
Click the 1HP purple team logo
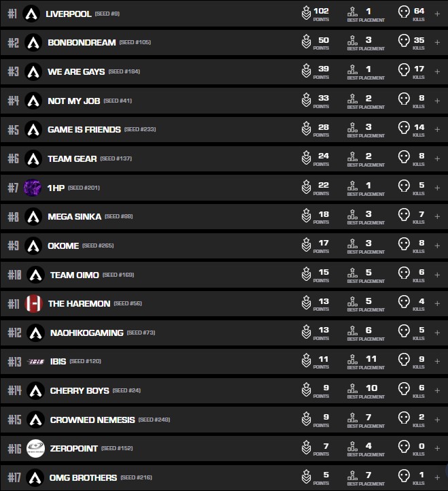33,188
